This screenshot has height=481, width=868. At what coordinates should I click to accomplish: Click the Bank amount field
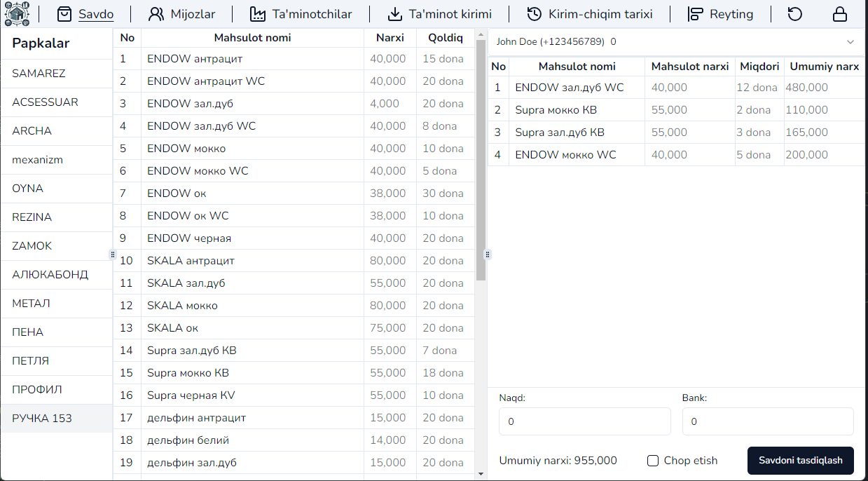click(x=768, y=421)
